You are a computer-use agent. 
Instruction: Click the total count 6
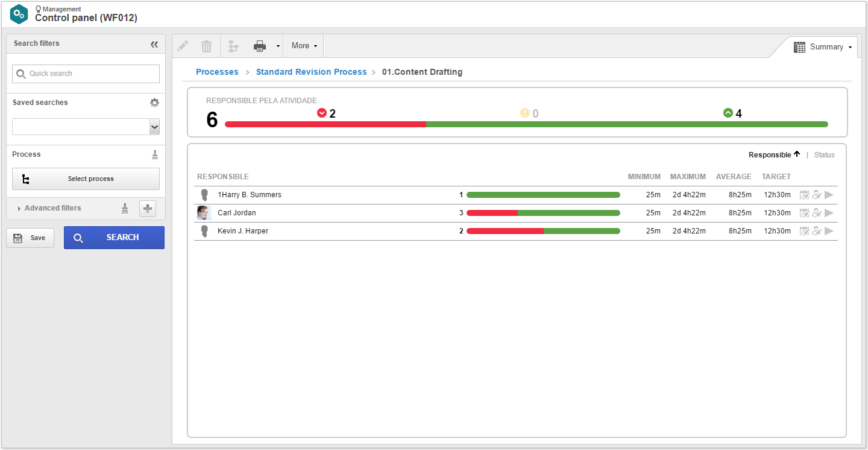[x=212, y=119]
